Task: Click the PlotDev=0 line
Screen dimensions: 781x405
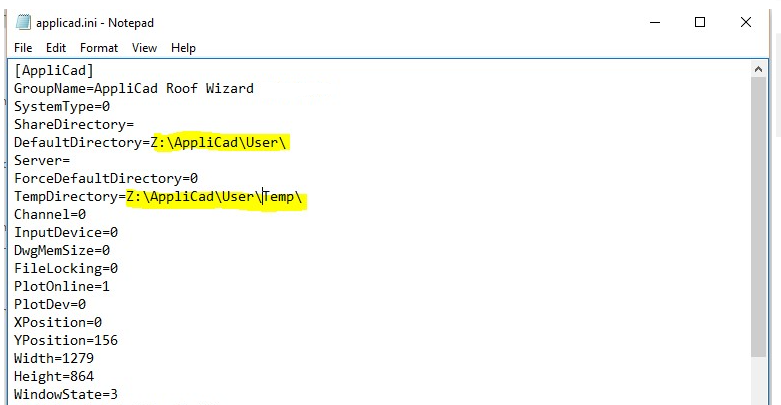Action: 50,304
